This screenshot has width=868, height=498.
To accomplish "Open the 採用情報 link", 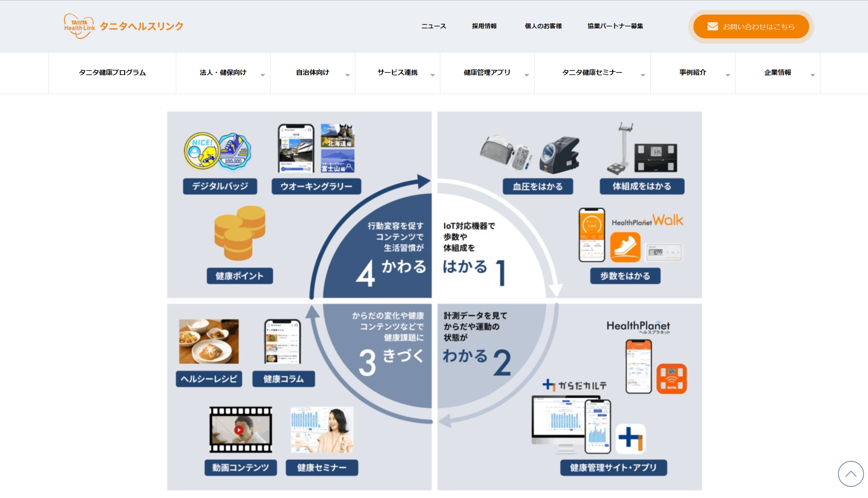I will pos(484,26).
